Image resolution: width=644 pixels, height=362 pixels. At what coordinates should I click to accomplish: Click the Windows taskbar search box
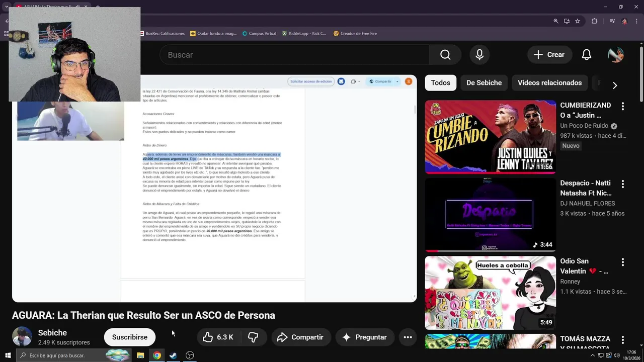click(74, 355)
